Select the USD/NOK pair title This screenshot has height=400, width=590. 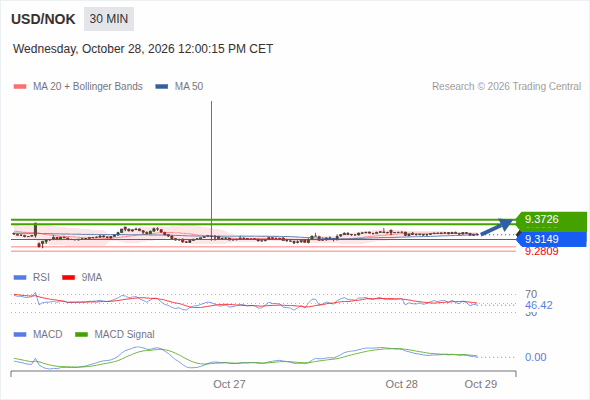click(43, 19)
